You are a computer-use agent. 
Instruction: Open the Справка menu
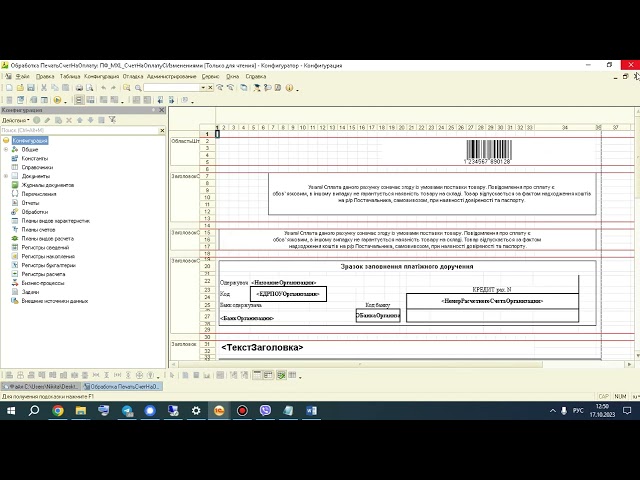point(256,76)
